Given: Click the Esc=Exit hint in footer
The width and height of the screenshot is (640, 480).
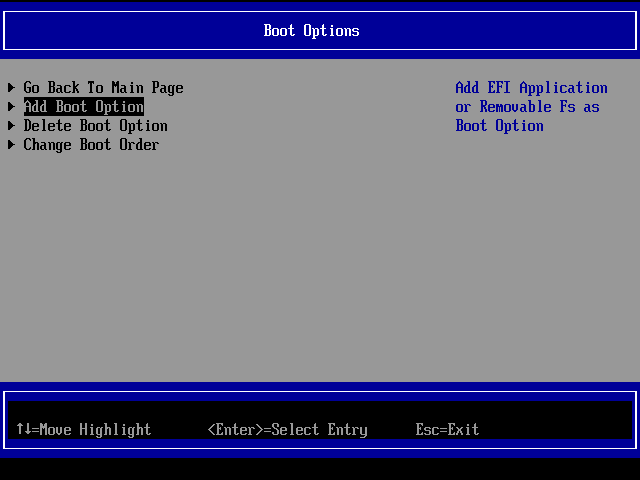Looking at the screenshot, I should (447, 430).
